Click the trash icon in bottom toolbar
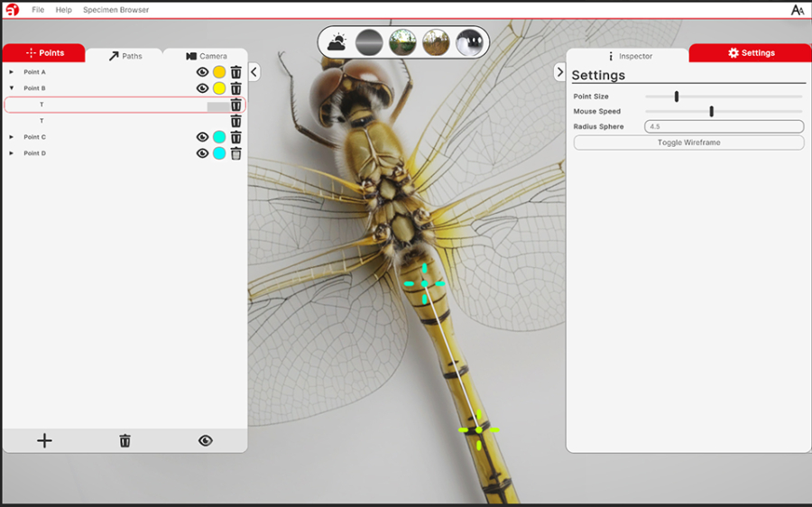This screenshot has height=507, width=812. pos(125,440)
